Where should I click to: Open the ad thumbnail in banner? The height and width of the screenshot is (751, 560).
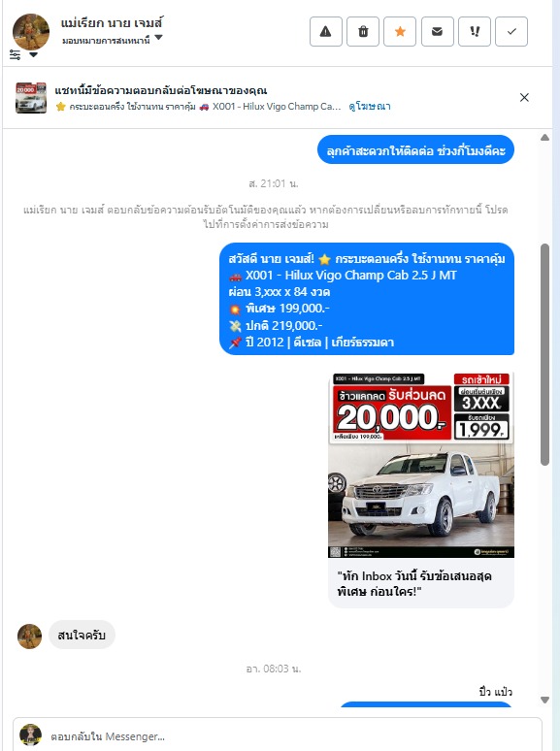(x=31, y=98)
